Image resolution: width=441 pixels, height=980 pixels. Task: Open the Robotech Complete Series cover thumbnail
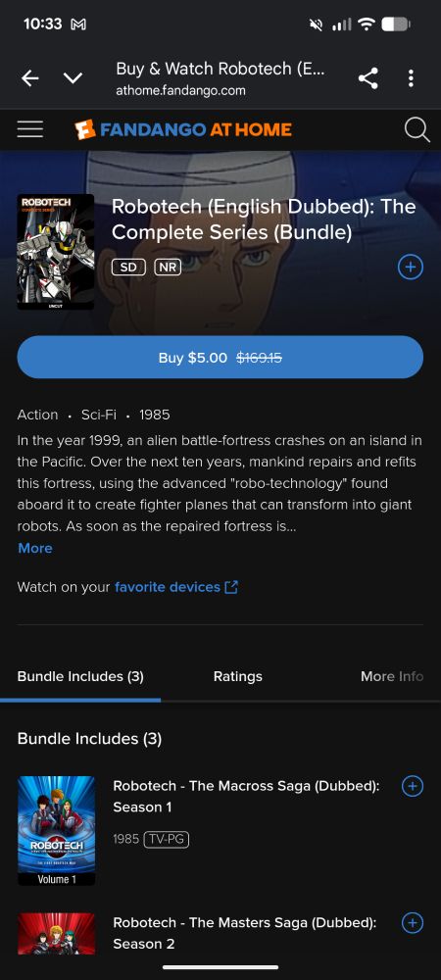tap(56, 252)
